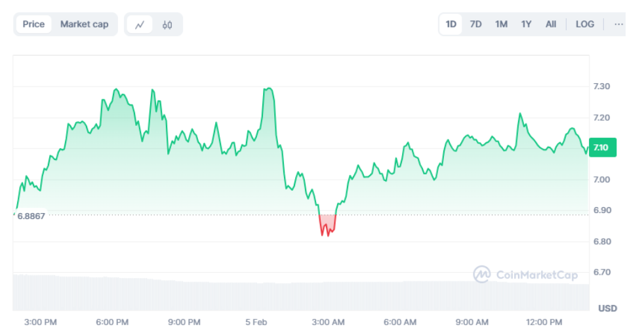Click the 7.30 price axis label
Viewport: 644px width, 335px height.
point(601,87)
